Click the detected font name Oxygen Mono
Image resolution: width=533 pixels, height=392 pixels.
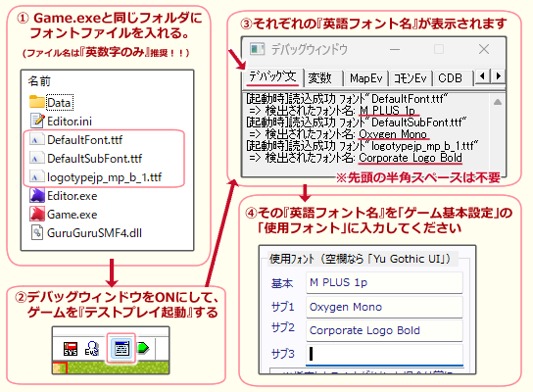coord(393,134)
